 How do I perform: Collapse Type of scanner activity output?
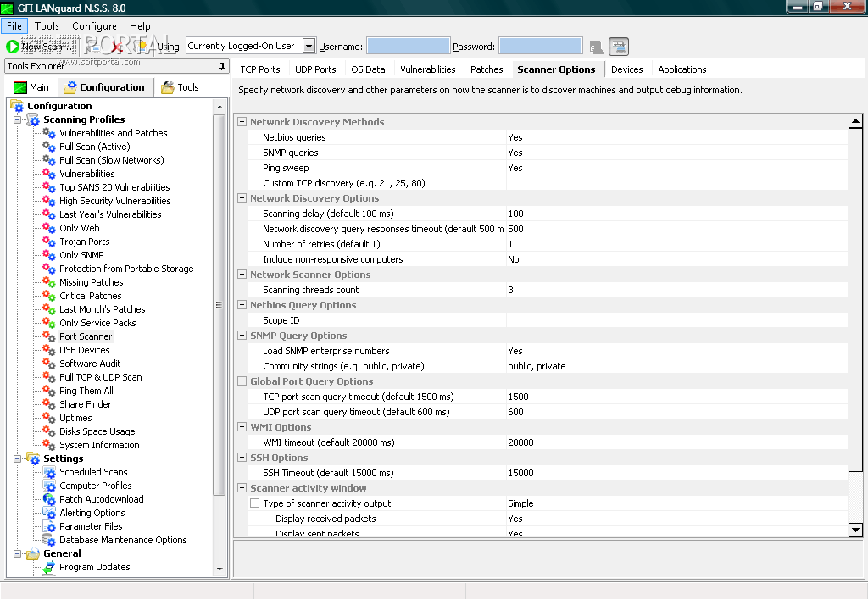click(254, 503)
